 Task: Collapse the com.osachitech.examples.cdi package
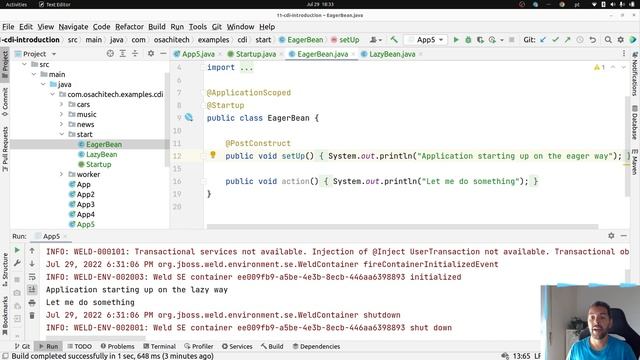[x=53, y=94]
